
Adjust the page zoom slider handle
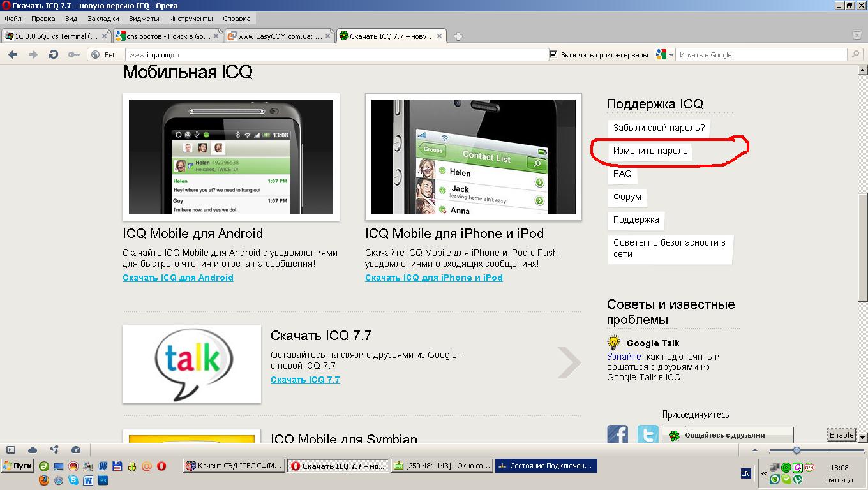pyautogui.click(x=797, y=450)
